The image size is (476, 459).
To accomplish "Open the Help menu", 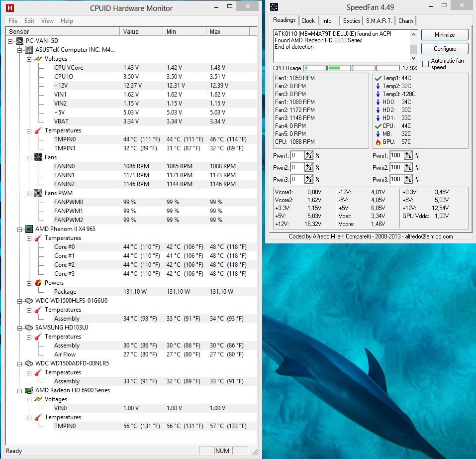I will (67, 20).
